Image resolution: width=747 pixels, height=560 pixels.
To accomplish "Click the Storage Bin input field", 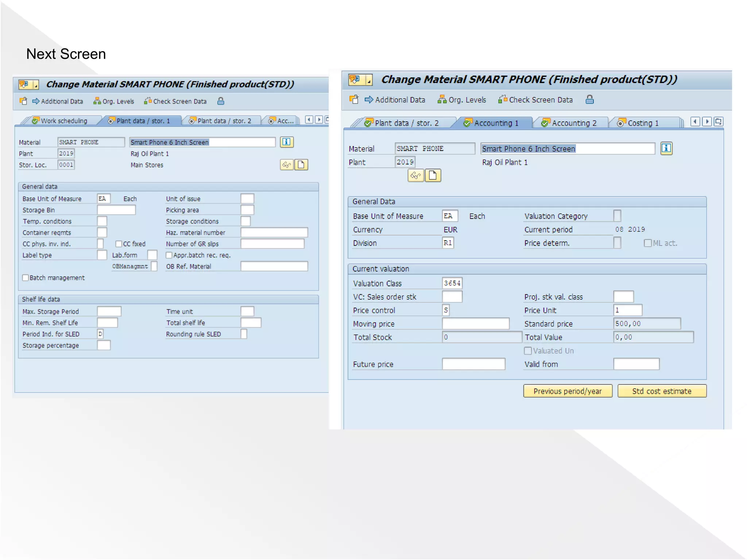I will [116, 210].
